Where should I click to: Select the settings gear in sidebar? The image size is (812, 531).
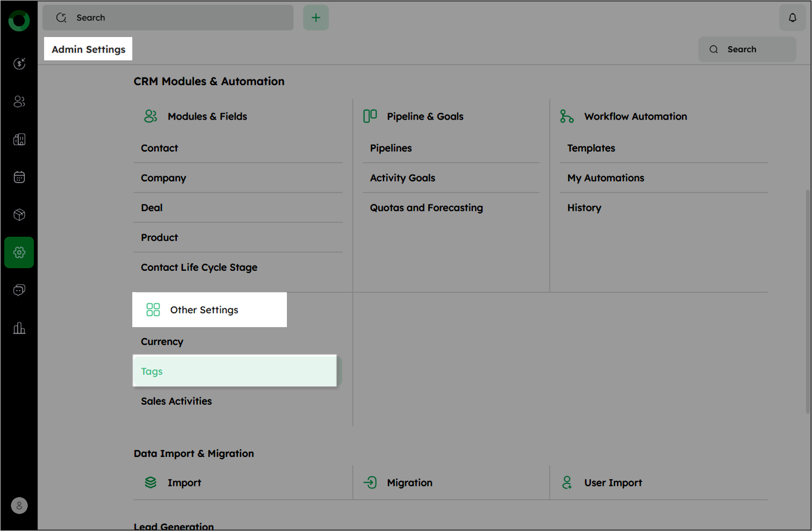click(19, 252)
